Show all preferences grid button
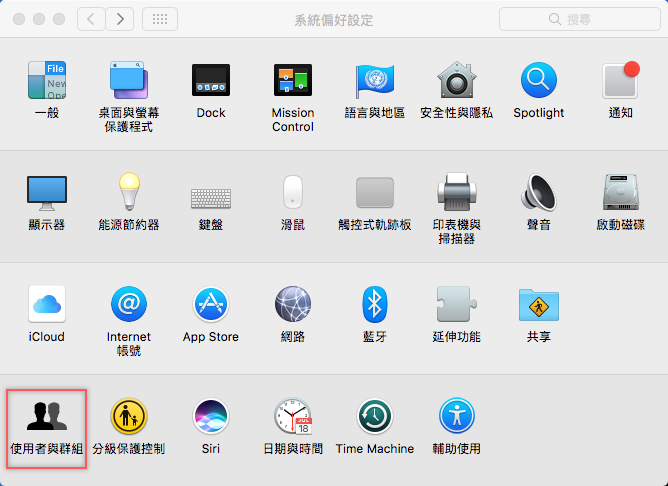Image resolution: width=668 pixels, height=486 pixels. click(160, 19)
